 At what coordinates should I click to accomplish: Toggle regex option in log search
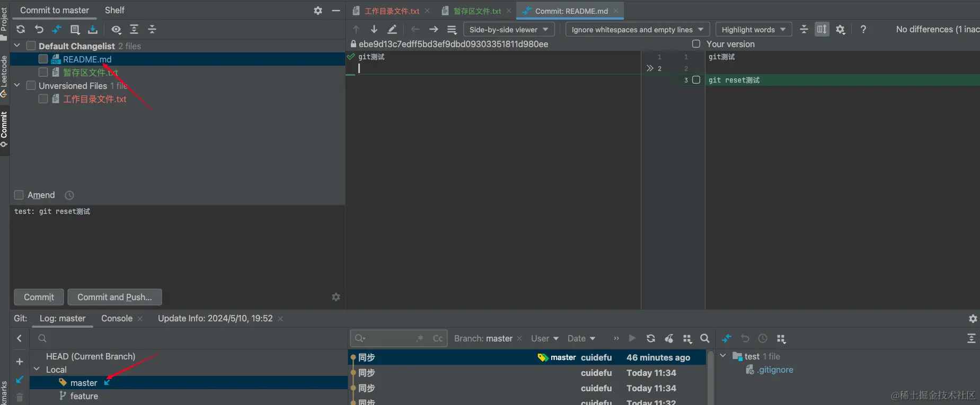click(420, 338)
